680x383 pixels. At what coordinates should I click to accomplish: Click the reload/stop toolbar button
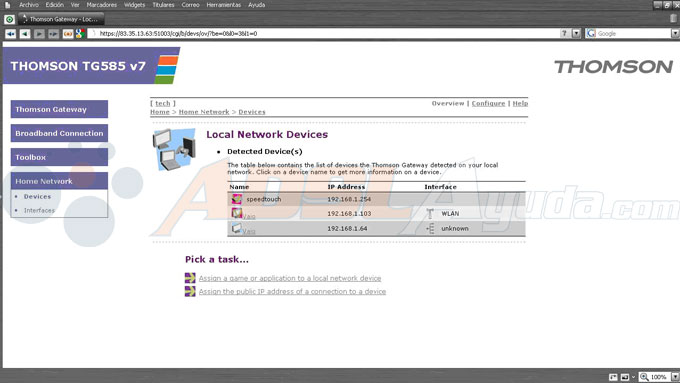[68, 34]
